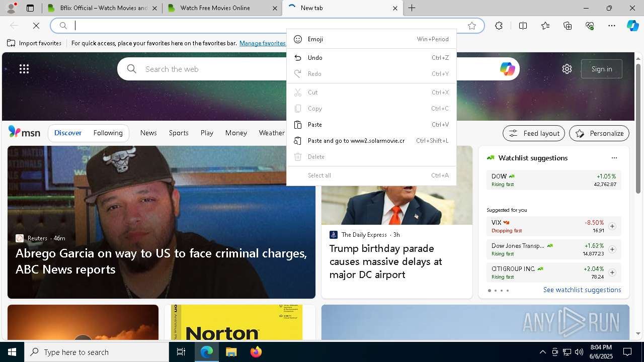Open the Abrego Garcia news story
644x362 pixels.
(161, 261)
